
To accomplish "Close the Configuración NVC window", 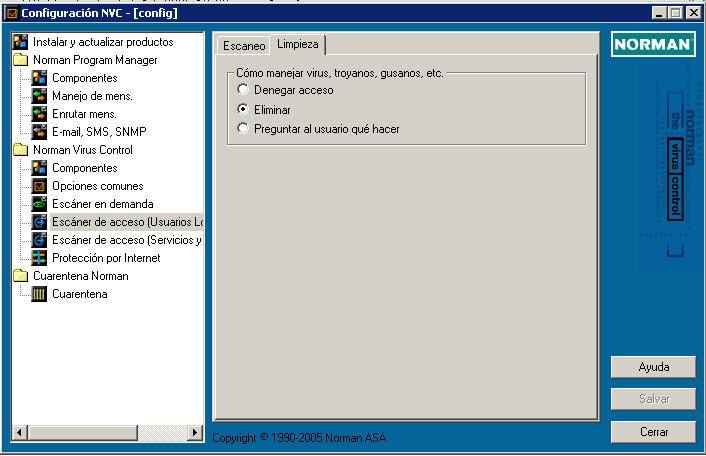I will tap(693, 13).
